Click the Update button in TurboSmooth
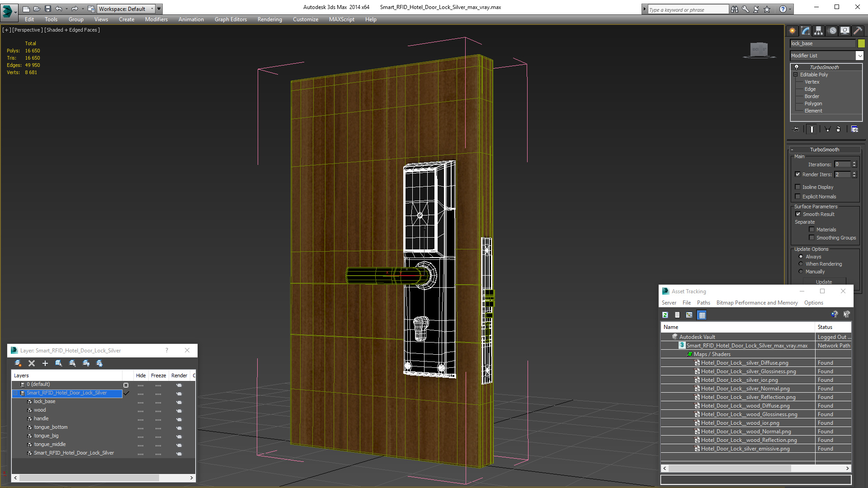The height and width of the screenshot is (488, 868). click(824, 282)
